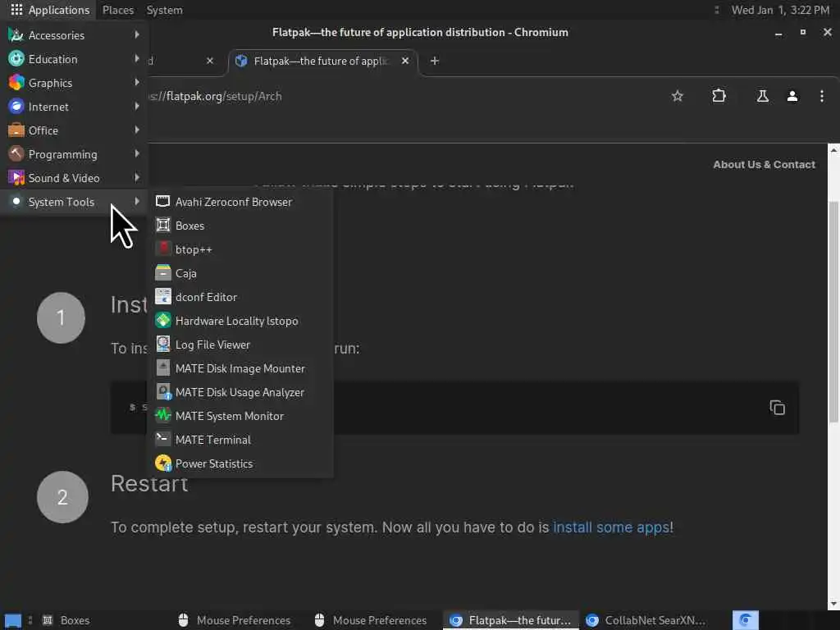Expand the Sound & Video submenu arrow
Viewport: 840px width, 630px height.
(137, 177)
